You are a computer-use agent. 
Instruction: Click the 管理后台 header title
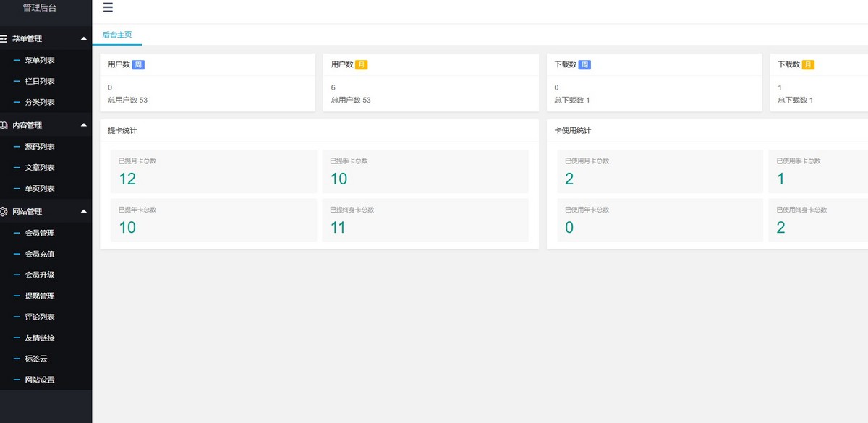click(x=40, y=8)
